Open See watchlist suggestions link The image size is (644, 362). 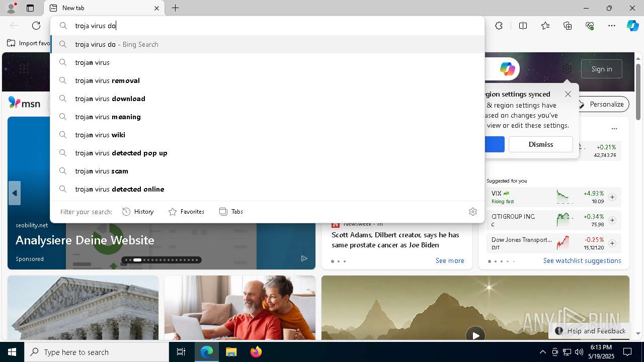pos(582,260)
